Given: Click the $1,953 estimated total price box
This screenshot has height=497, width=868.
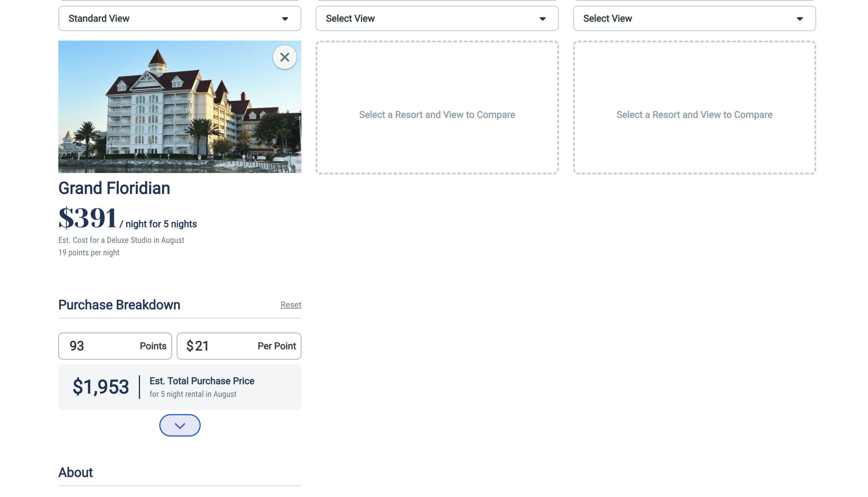Looking at the screenshot, I should point(101,387).
